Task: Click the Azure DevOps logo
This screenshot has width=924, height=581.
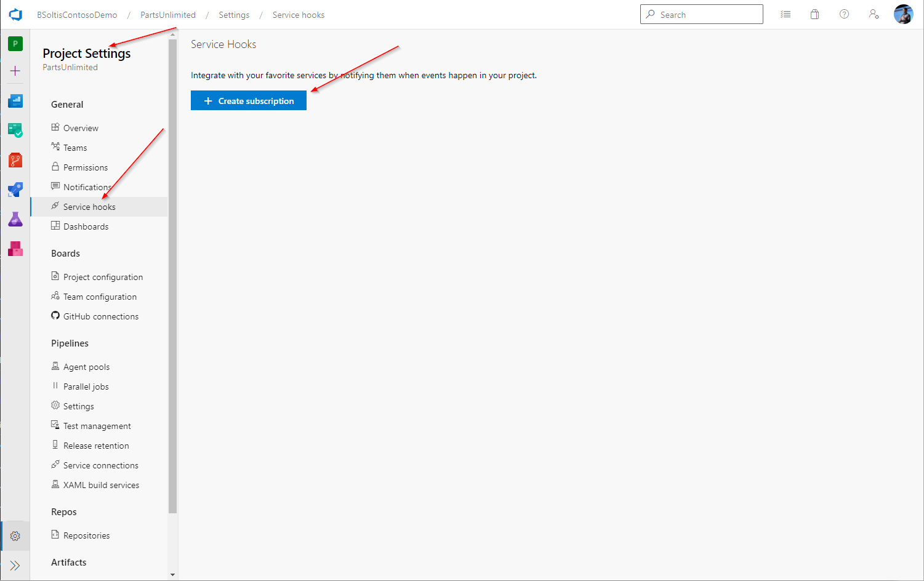Action: (15, 15)
